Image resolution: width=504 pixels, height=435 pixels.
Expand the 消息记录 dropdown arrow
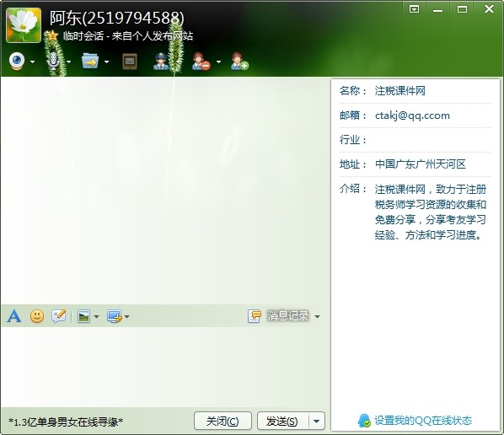pos(317,317)
